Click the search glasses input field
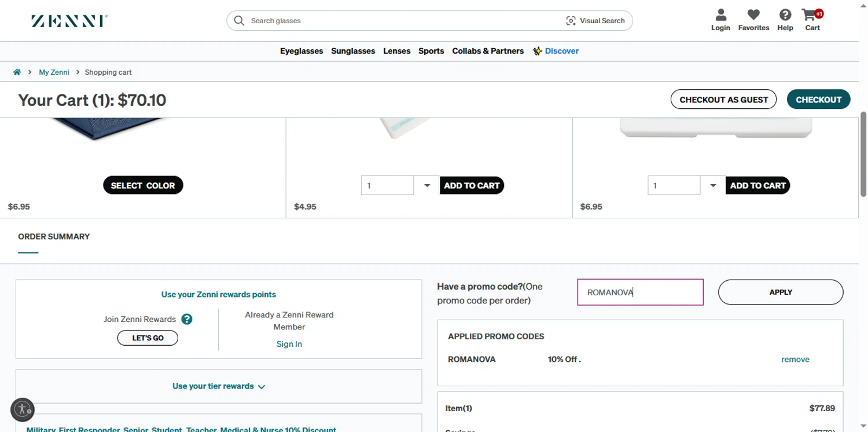The image size is (868, 432). pos(405,21)
